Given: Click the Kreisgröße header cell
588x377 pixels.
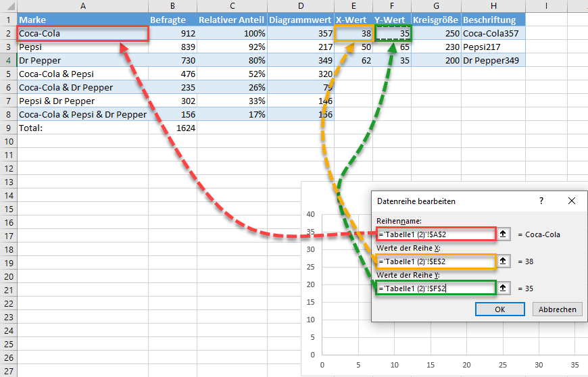Looking at the screenshot, I should coord(436,20).
